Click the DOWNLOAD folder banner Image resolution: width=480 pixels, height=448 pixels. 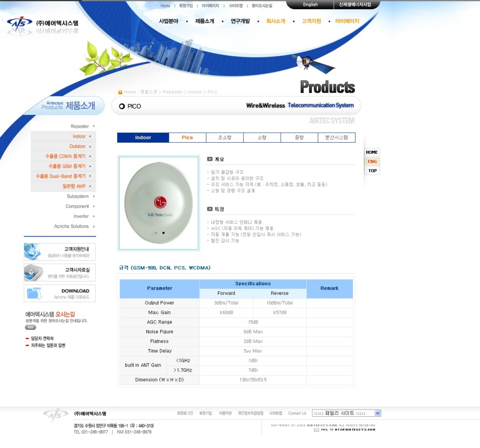pyautogui.click(x=60, y=293)
